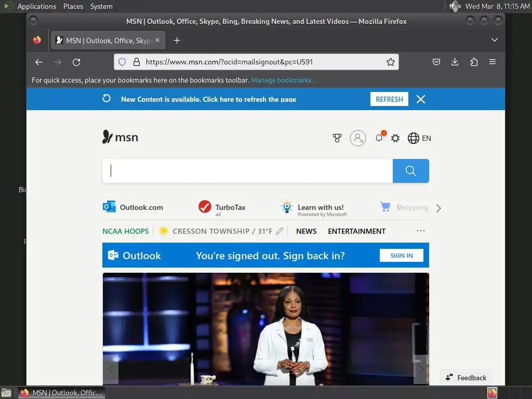Go to previous carousel slide
This screenshot has height=399, width=532.
(x=111, y=369)
